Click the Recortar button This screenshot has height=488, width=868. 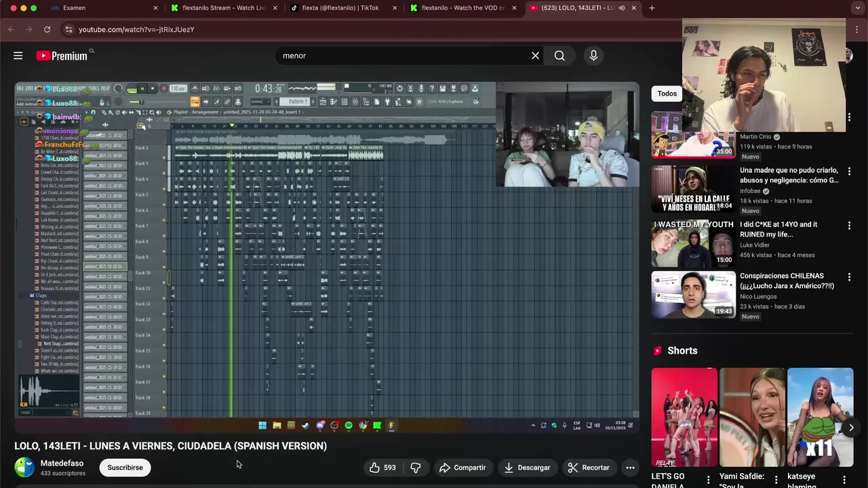tap(589, 468)
